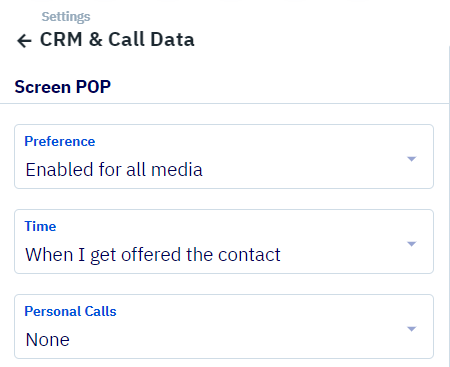Open the Time dropdown
Viewport: 450px width, 367px height.
[224, 242]
